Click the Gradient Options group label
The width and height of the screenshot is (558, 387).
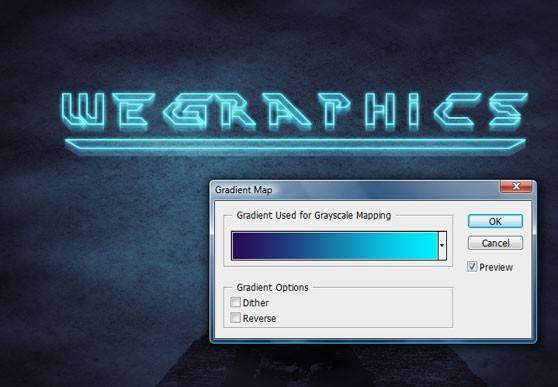pos(272,287)
